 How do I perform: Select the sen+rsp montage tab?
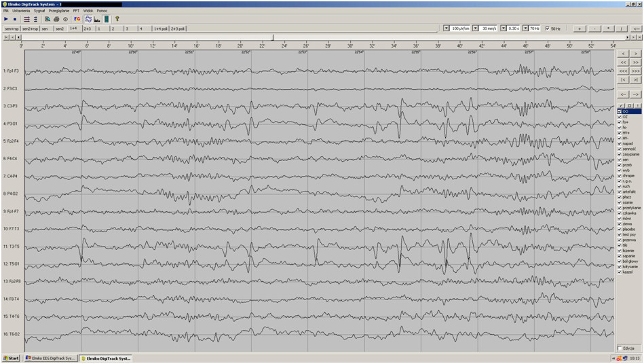coord(12,29)
